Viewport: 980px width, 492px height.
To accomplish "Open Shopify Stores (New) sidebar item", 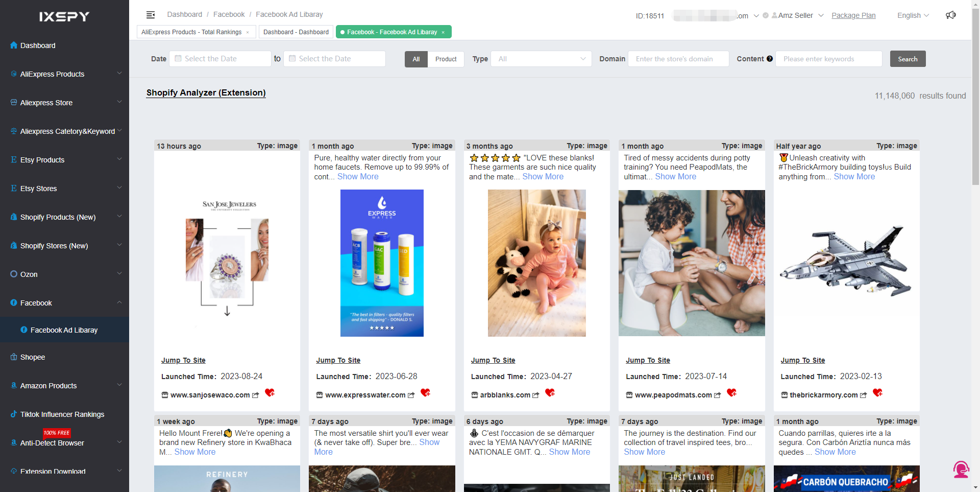I will tap(64, 246).
